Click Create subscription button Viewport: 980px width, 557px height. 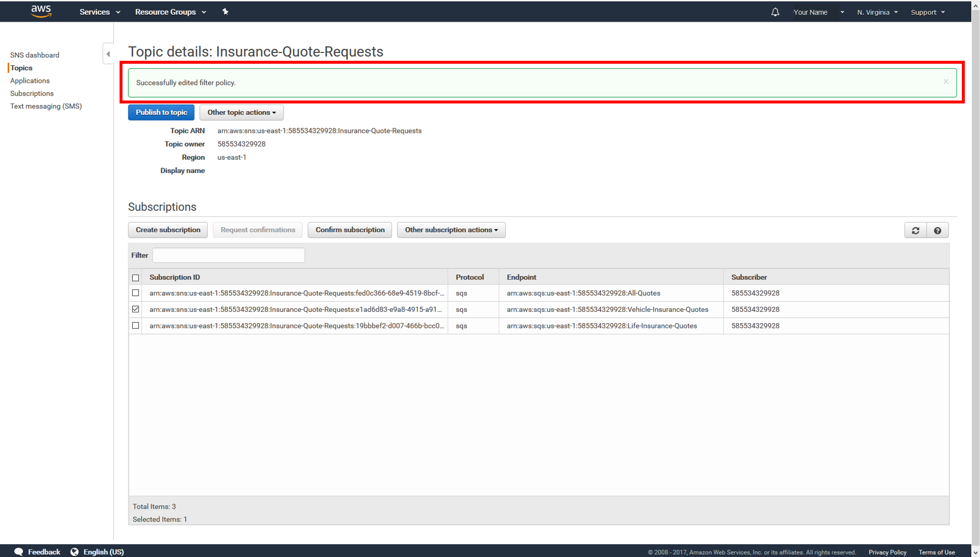coord(168,230)
